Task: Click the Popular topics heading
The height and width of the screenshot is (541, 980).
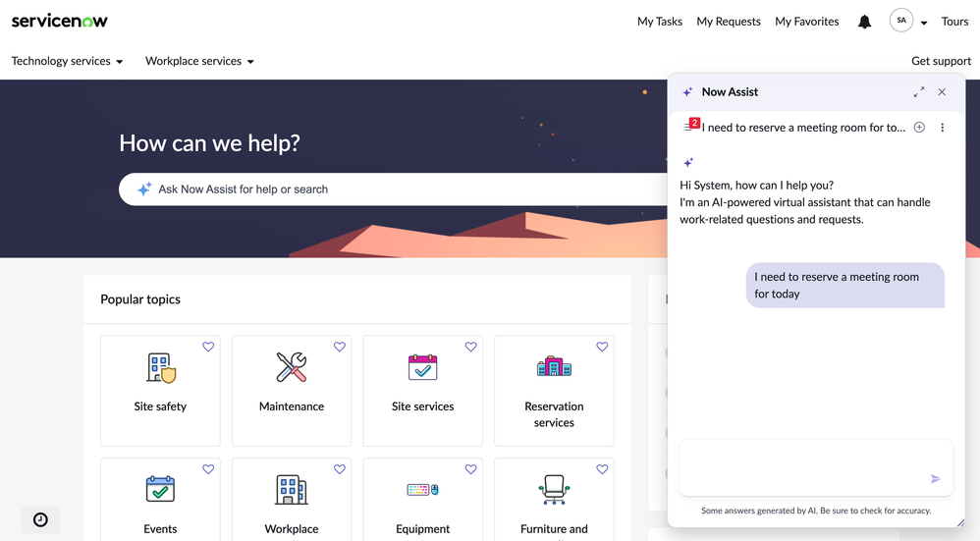Action: [140, 299]
